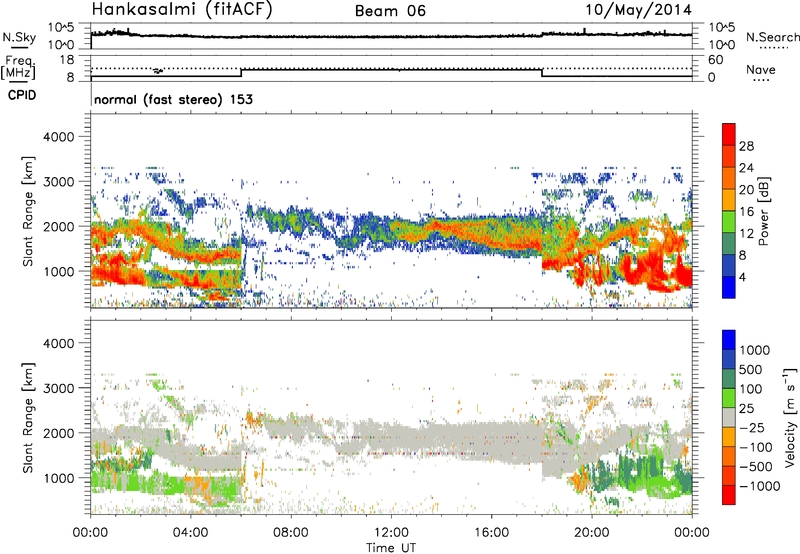Click the '20:00' time tick label

click(591, 533)
